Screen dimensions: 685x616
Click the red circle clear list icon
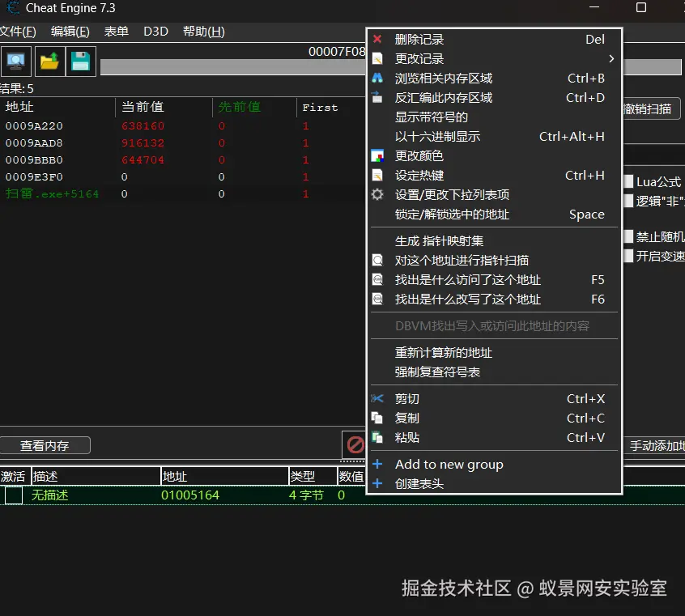click(355, 445)
